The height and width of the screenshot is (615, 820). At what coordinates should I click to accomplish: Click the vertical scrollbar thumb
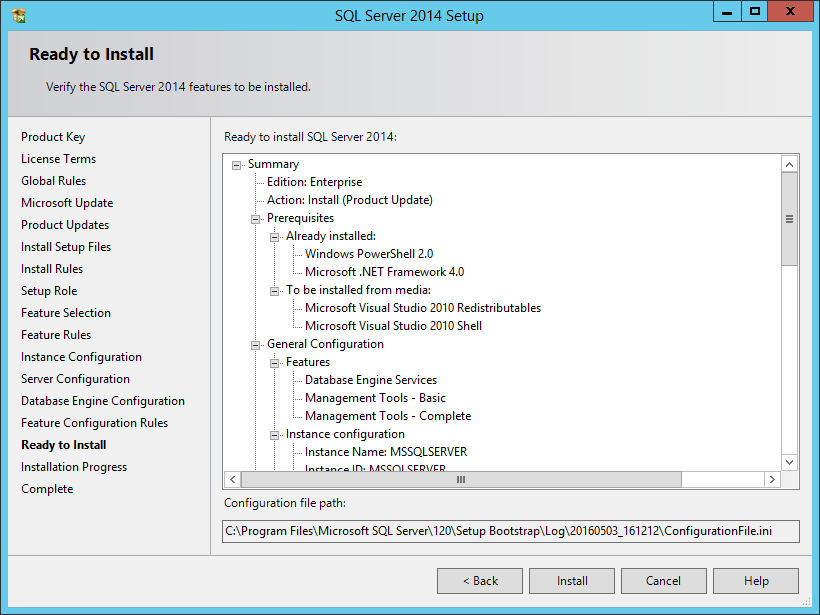point(789,219)
